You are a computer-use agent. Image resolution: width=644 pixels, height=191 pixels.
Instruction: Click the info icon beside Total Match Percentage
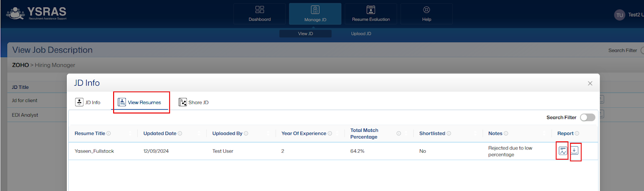(x=399, y=133)
